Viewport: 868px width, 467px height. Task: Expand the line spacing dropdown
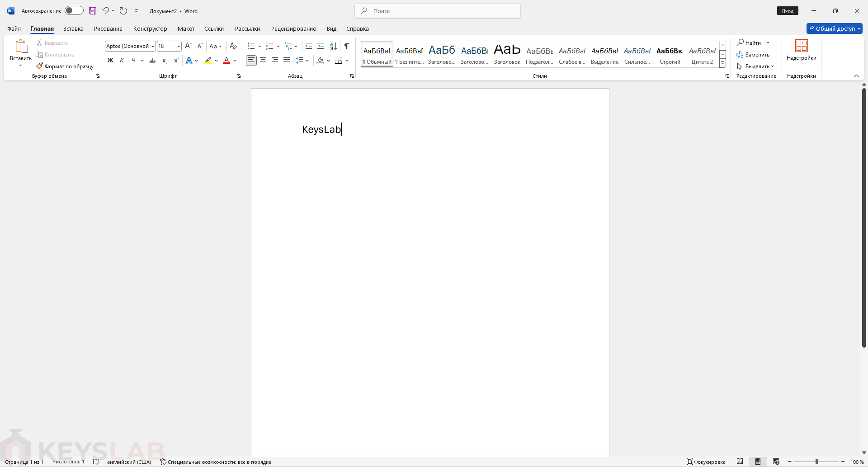coord(307,61)
